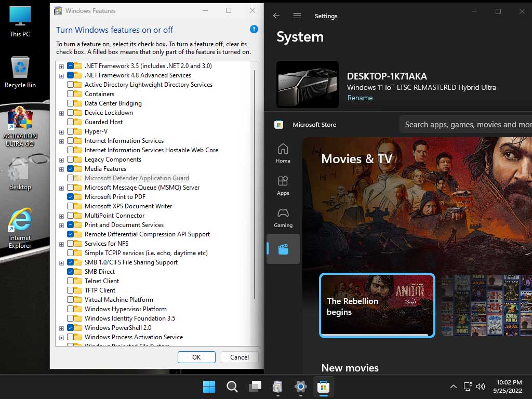532x399 pixels.
Task: Expand the Media Features node
Action: [x=61, y=169]
